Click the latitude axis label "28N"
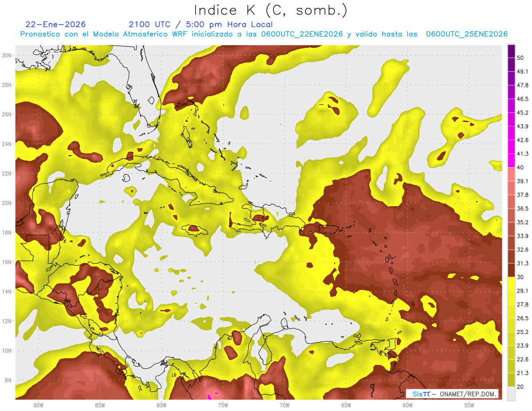Image resolution: width=532 pixels, height=411 pixels. point(7,85)
